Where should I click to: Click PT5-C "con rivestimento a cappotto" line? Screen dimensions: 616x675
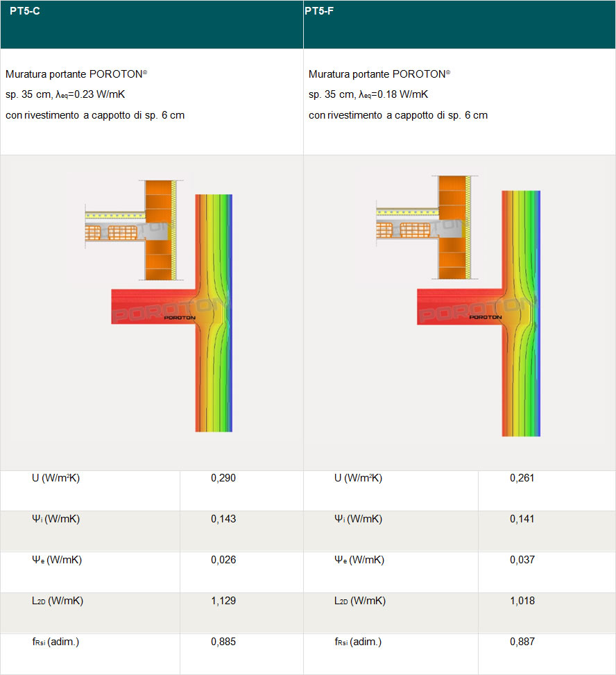95,115
